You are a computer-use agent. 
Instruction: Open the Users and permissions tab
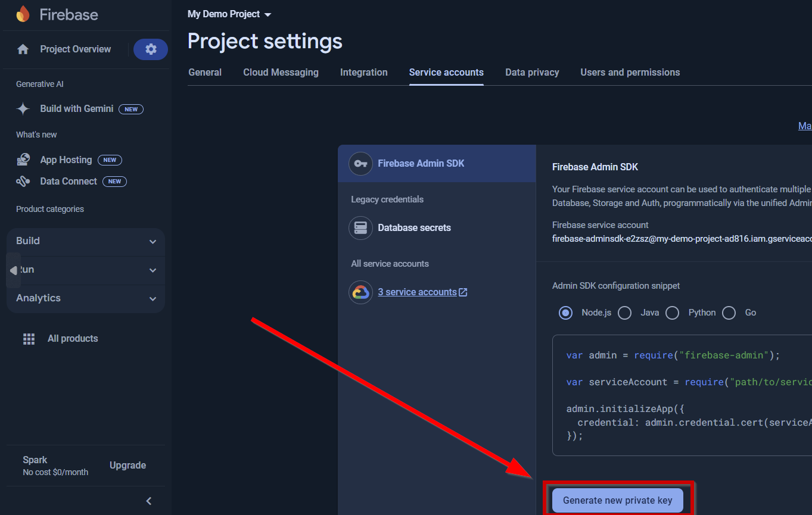(x=630, y=72)
